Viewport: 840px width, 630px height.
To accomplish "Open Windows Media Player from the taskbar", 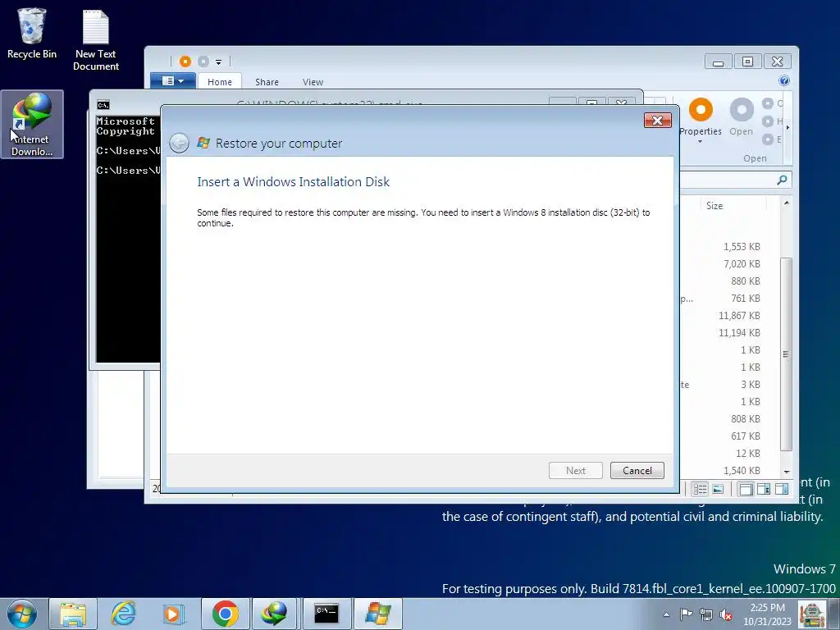I will coord(174,614).
